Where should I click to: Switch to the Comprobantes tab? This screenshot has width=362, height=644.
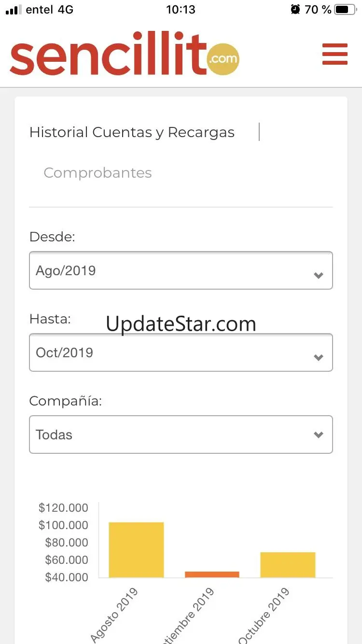(97, 173)
